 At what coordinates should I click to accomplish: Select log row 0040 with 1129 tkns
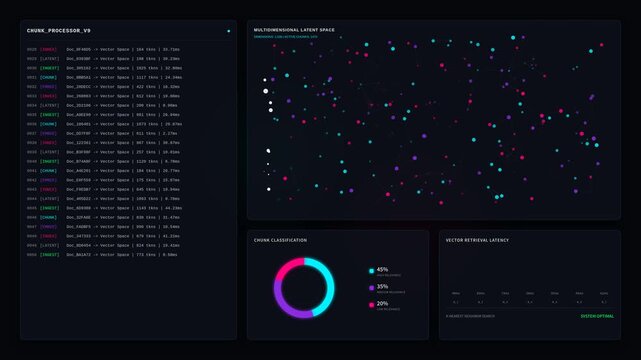[103, 161]
